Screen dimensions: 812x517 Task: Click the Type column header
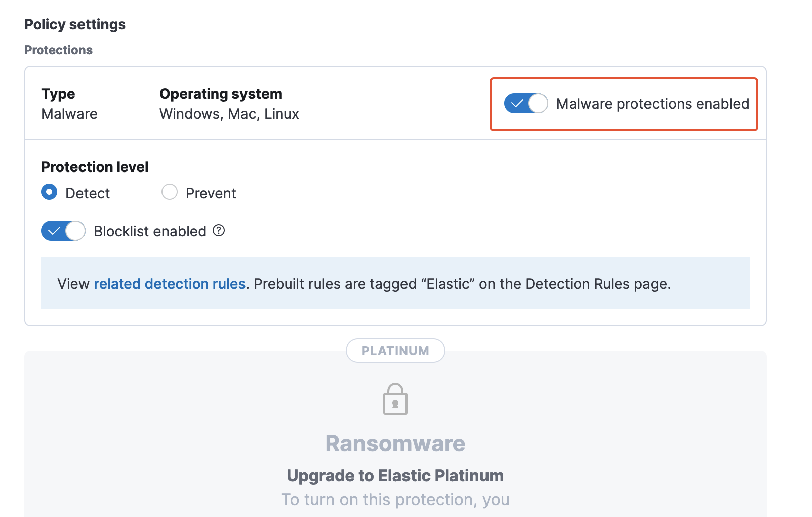click(x=58, y=94)
